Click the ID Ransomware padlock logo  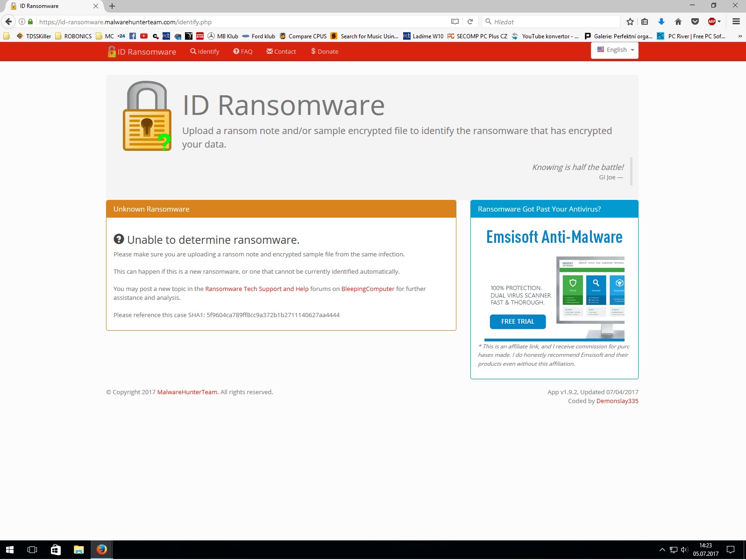pos(147,116)
